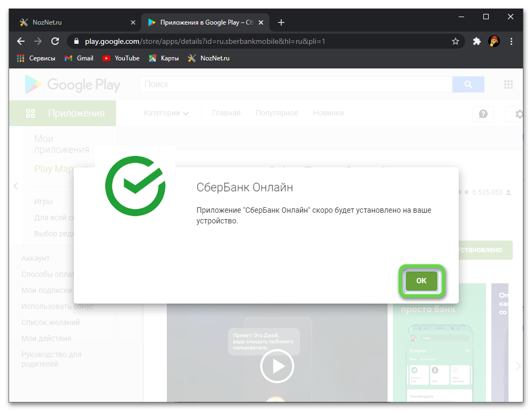Click the green Установлено button
The image size is (532, 411).
485,250
